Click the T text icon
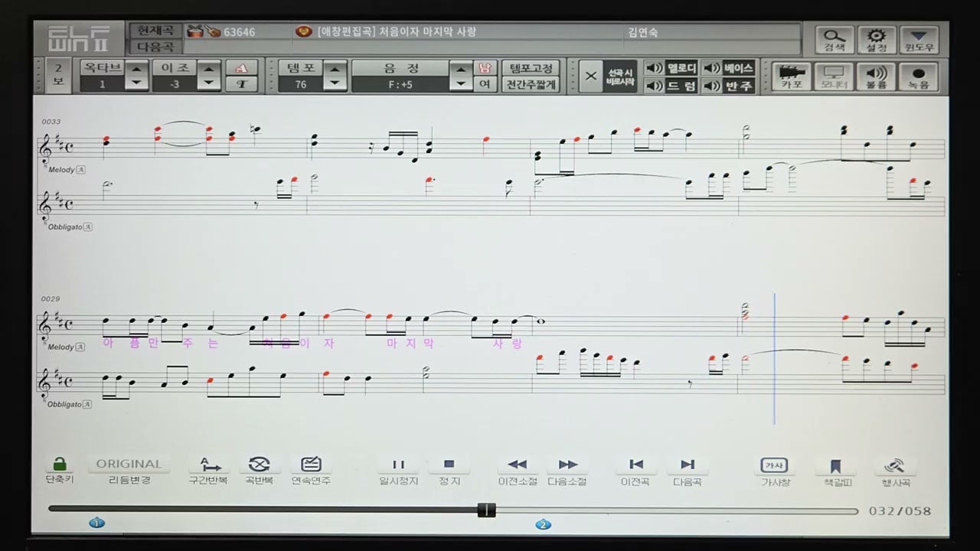 (x=242, y=84)
